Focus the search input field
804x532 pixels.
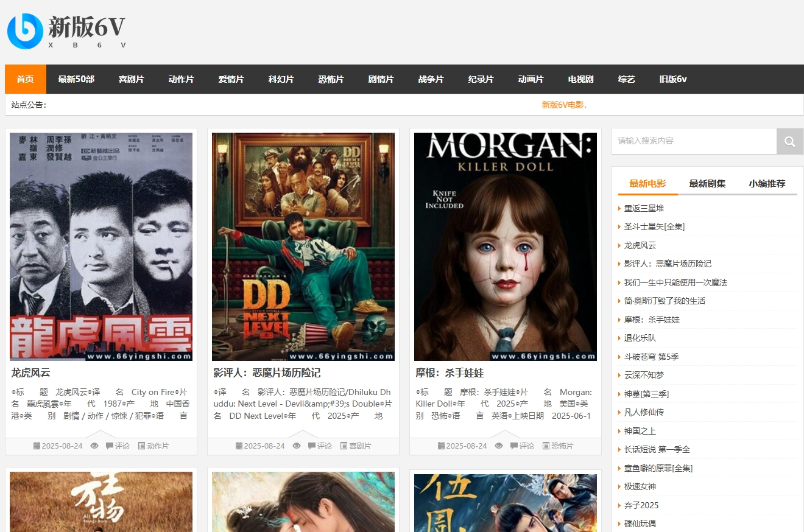[x=694, y=141]
